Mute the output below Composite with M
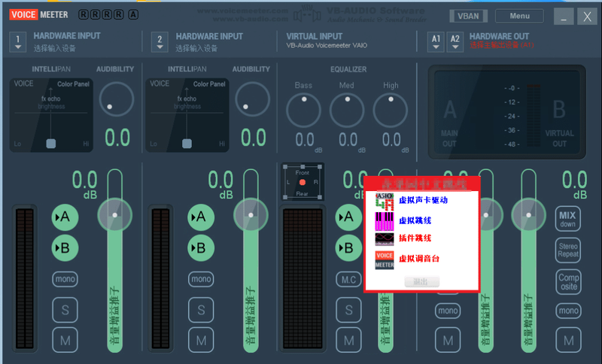The height and width of the screenshot is (364, 602). pos(568,340)
